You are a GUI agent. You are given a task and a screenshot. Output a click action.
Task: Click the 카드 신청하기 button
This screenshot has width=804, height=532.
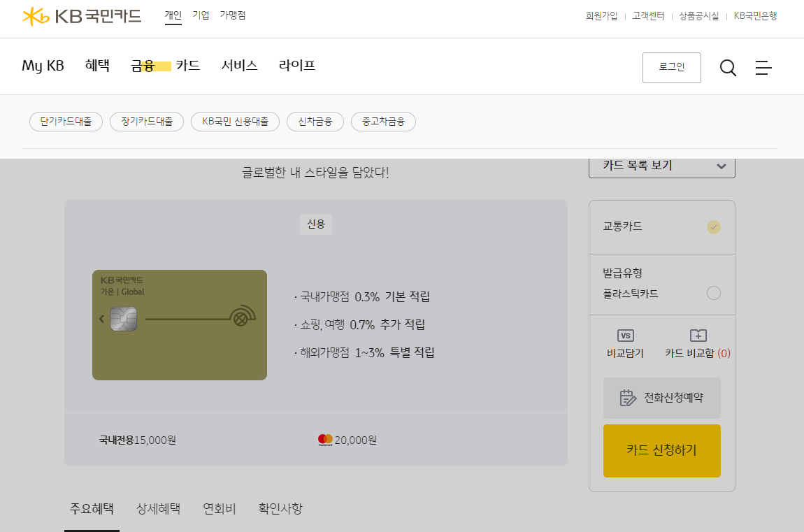[x=662, y=450]
